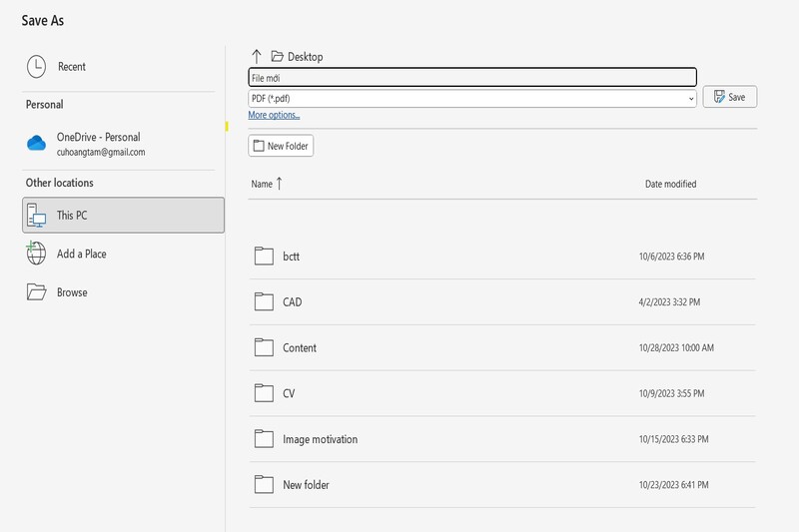Click the CAD folder icon
The image size is (799, 532).
pyautogui.click(x=264, y=302)
